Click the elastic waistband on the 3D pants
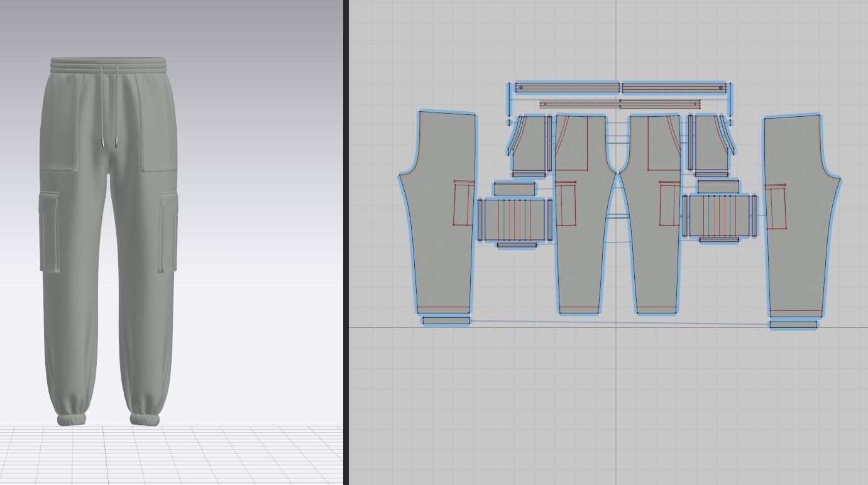This screenshot has height=485, width=868. (x=109, y=64)
